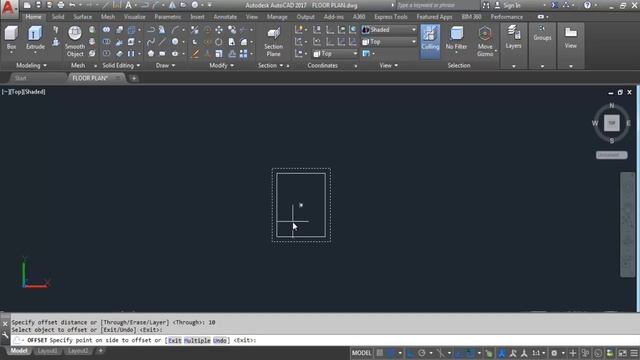This screenshot has height=360, width=640.
Task: Switch to the Layout1 tab
Action: click(x=47, y=351)
